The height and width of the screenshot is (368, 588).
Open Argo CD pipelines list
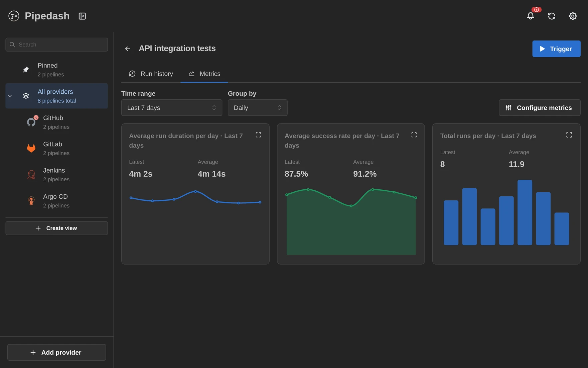tap(56, 201)
